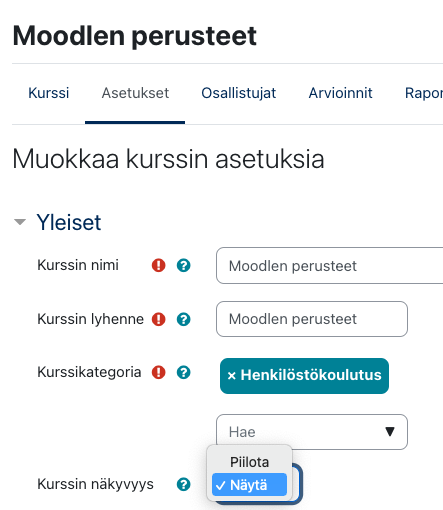Open the partially visible Raportit tab
This screenshot has height=510, width=443.
tap(424, 93)
